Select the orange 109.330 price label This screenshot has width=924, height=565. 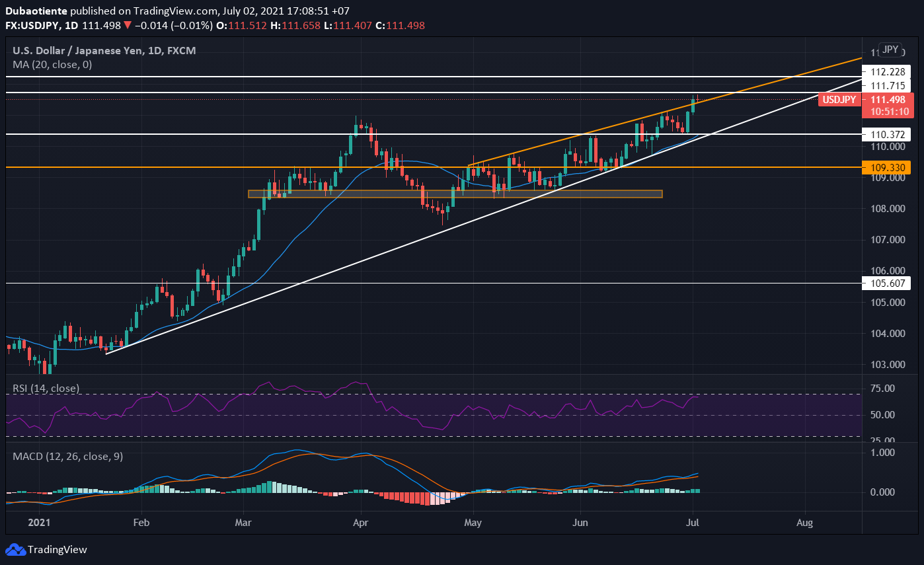pyautogui.click(x=888, y=167)
